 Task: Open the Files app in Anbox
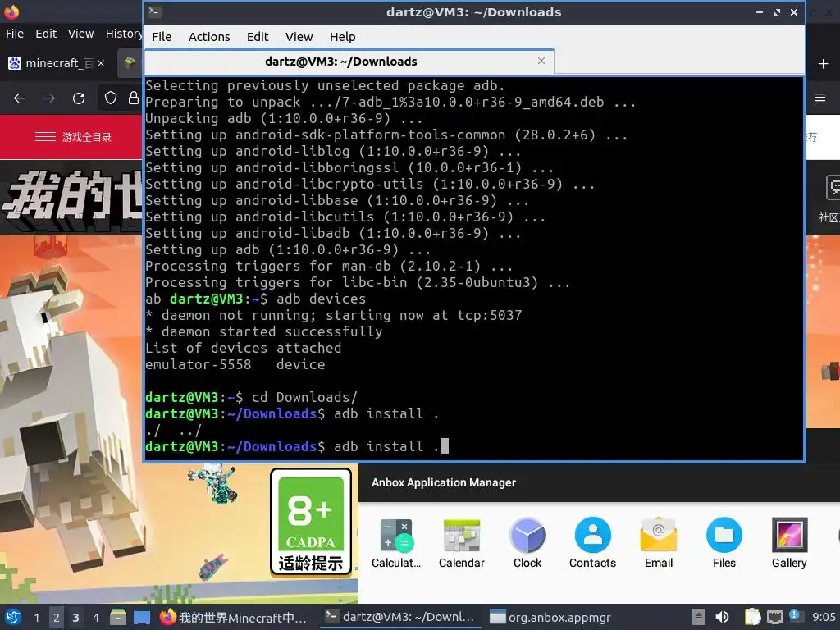click(724, 543)
